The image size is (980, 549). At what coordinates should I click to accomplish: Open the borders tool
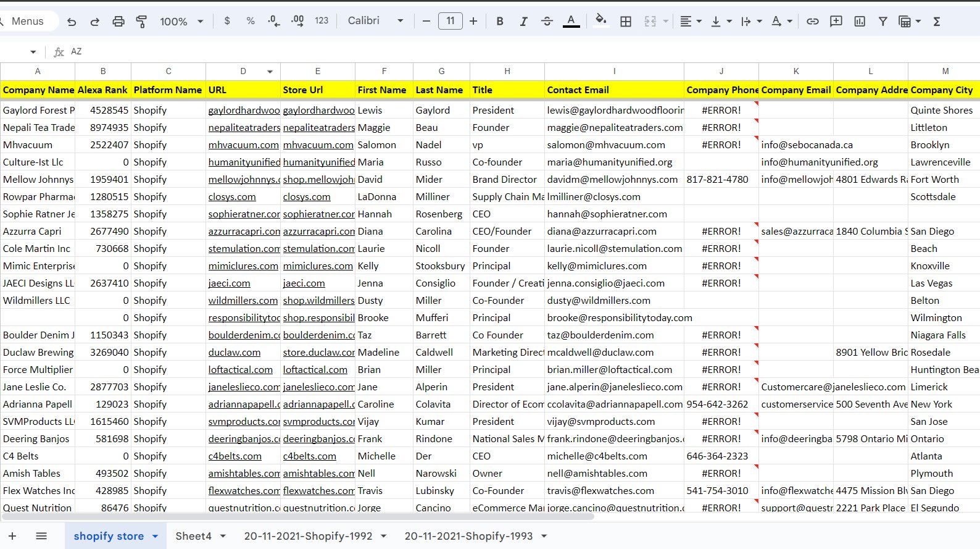(x=626, y=21)
